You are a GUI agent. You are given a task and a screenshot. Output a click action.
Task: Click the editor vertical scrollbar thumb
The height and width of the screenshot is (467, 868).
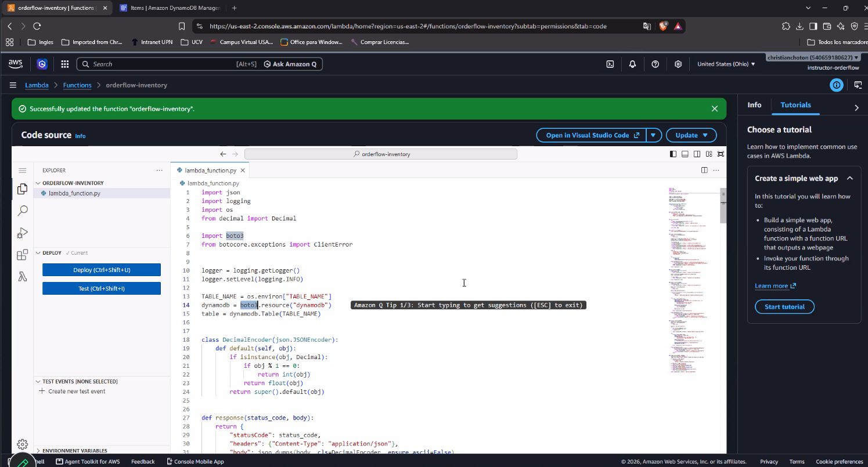click(x=723, y=205)
